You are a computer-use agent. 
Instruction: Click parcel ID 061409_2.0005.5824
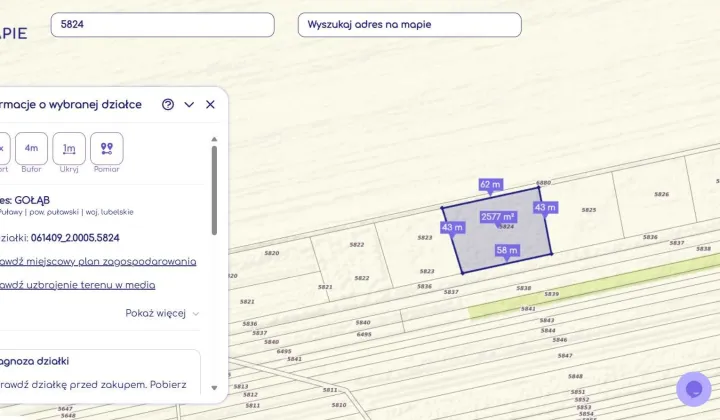(75, 238)
